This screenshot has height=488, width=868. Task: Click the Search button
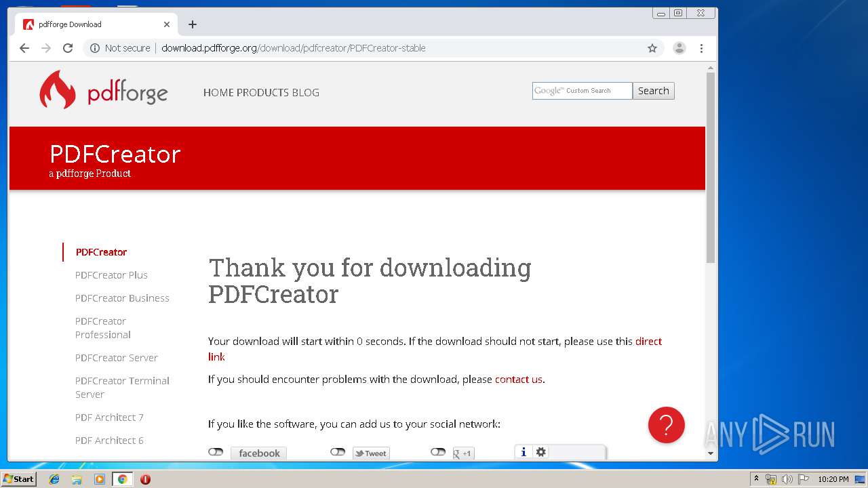point(654,91)
